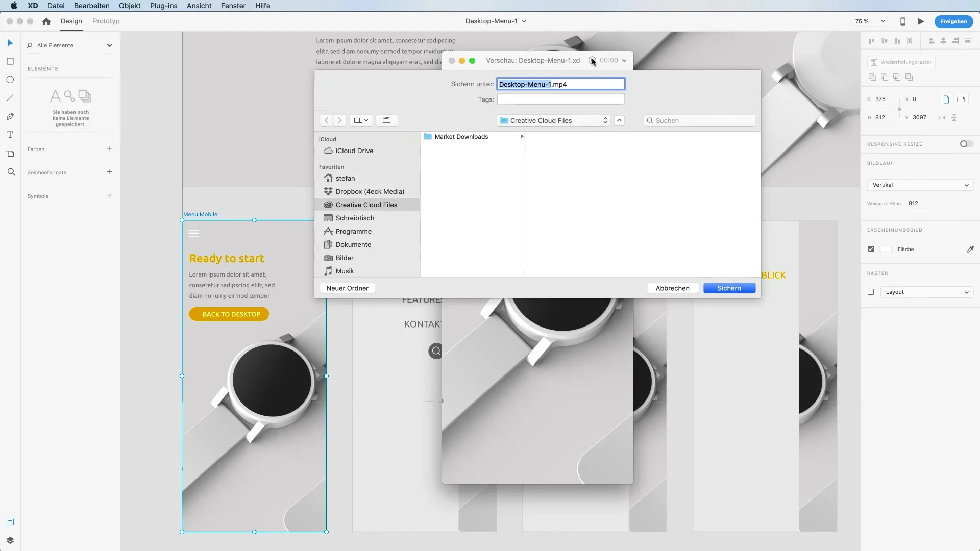This screenshot has width=980, height=551.
Task: Add a color with Farben plus
Action: (110, 149)
